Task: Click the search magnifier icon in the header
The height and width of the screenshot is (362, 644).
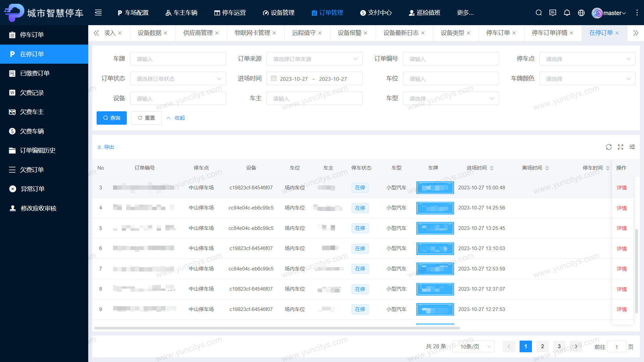Action: 539,13
